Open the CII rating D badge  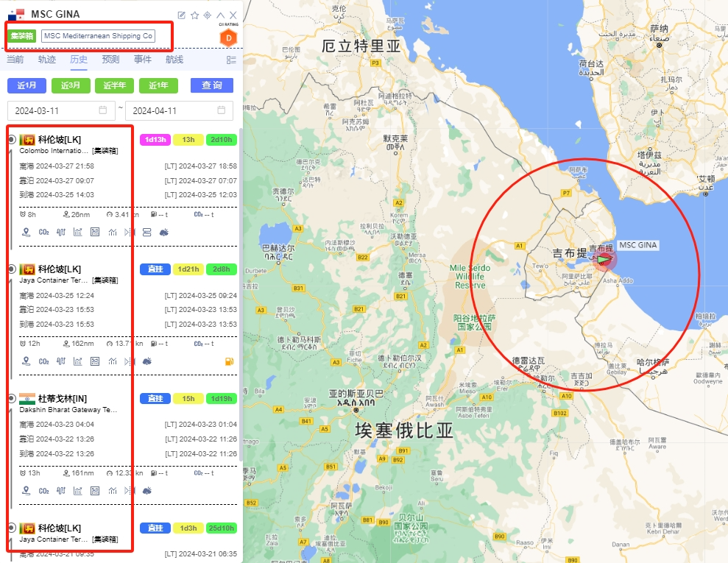point(228,38)
